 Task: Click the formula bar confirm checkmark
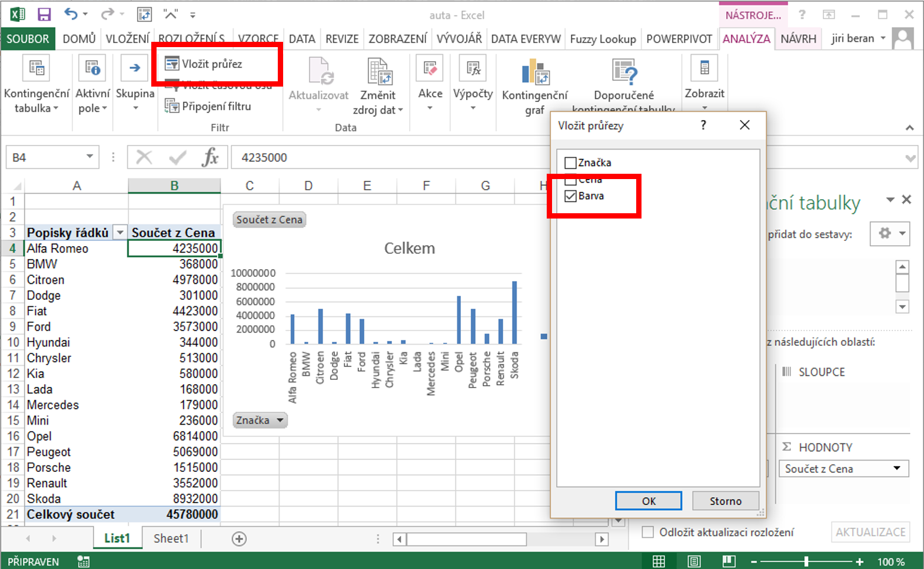(x=177, y=157)
